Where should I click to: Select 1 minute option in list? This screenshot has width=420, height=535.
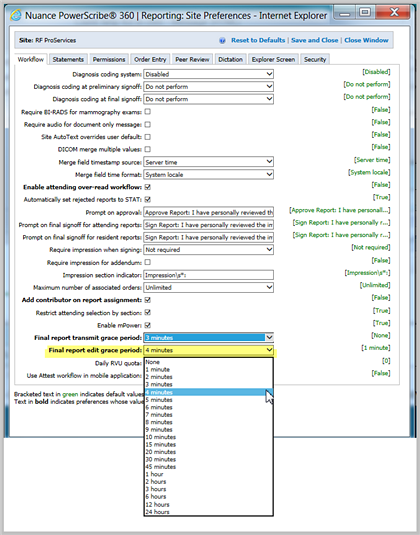click(208, 370)
